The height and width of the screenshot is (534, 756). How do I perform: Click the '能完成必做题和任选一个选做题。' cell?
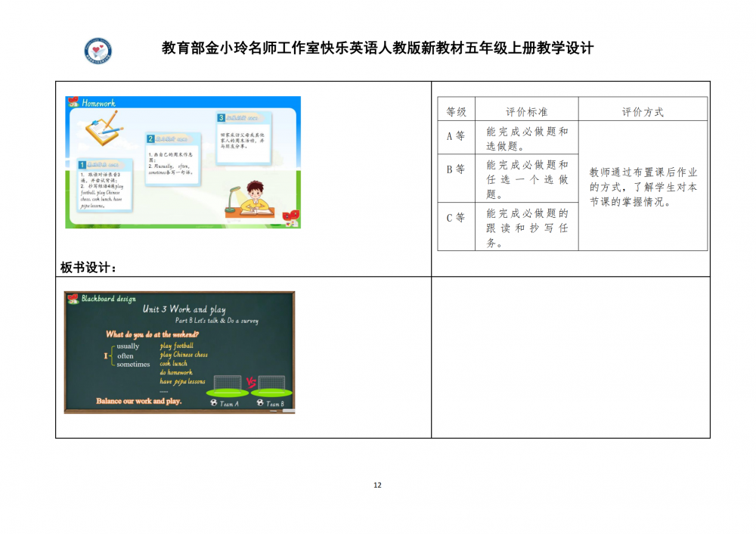coord(526,179)
